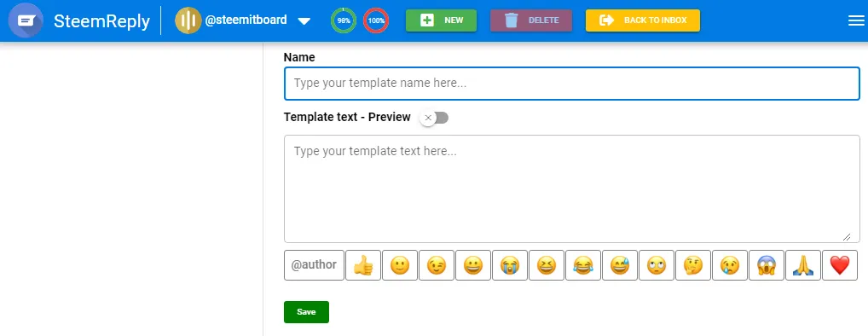Toggle the Template text Preview switch
This screenshot has width=868, height=336.
pos(435,118)
